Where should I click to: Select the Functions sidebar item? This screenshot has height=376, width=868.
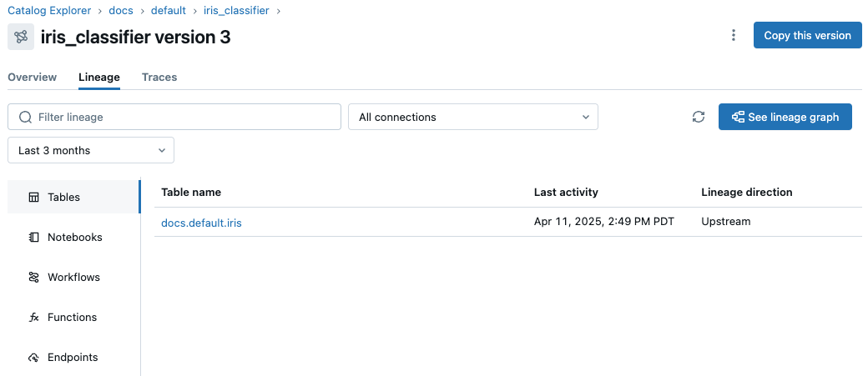[72, 318]
